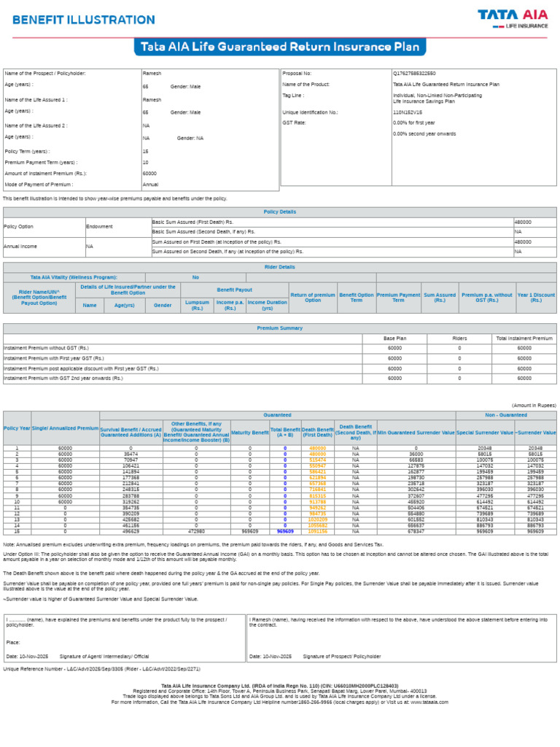Select the Guaranteed Return Insurance Plan banner

click(x=280, y=47)
